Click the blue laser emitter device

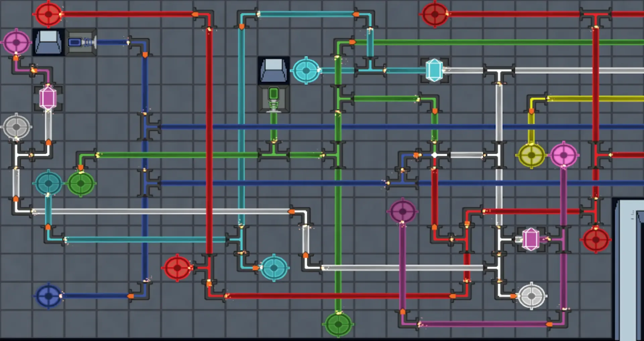81,43
